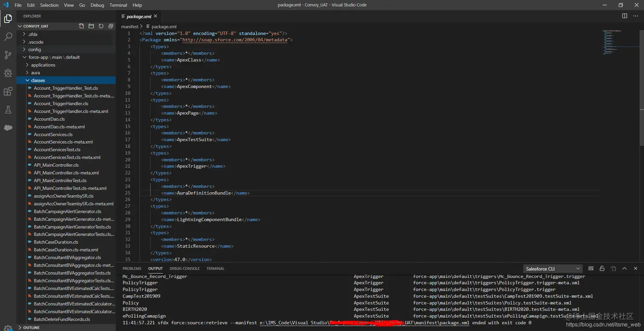Open the package.xml path link in output
Viewport: 644px width, 331px height.
[x=365, y=323]
